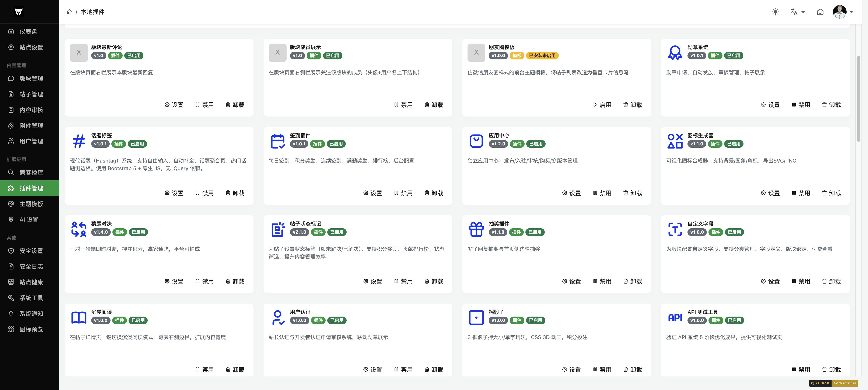
Task: Click the 猜题对决 swap users icon
Action: 79,229
